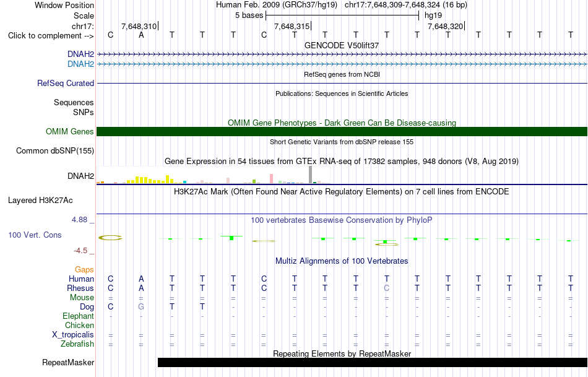588x377 pixels.
Task: Click the gray G in Dog row
Action: pos(141,307)
